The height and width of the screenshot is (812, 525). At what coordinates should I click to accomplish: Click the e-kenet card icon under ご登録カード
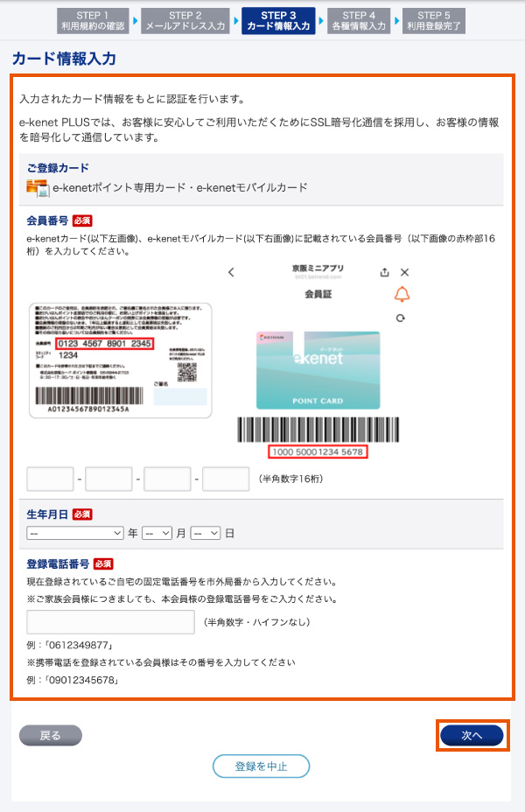38,188
